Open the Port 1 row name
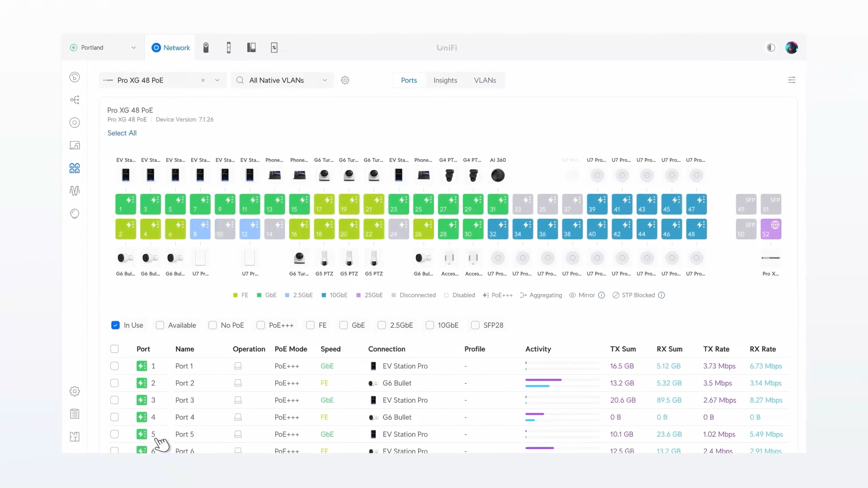This screenshot has width=868, height=488. pyautogui.click(x=184, y=366)
